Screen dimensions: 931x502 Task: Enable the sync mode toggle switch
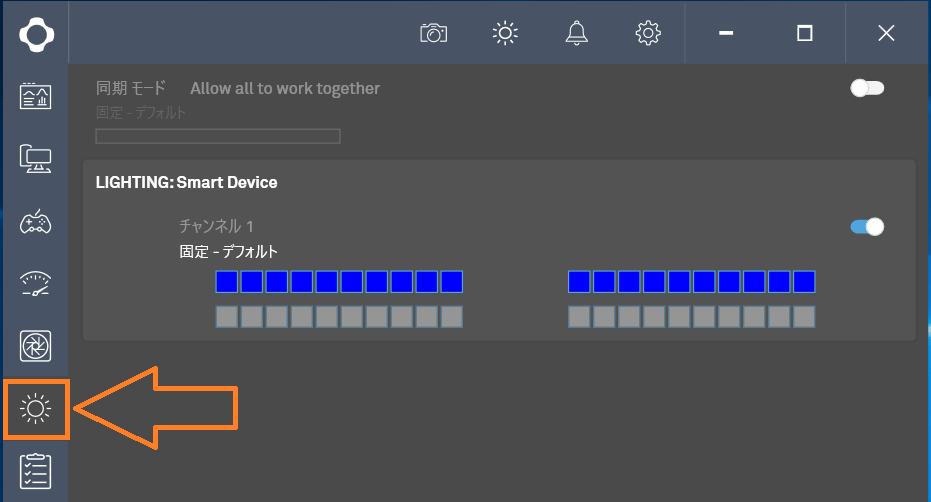867,89
